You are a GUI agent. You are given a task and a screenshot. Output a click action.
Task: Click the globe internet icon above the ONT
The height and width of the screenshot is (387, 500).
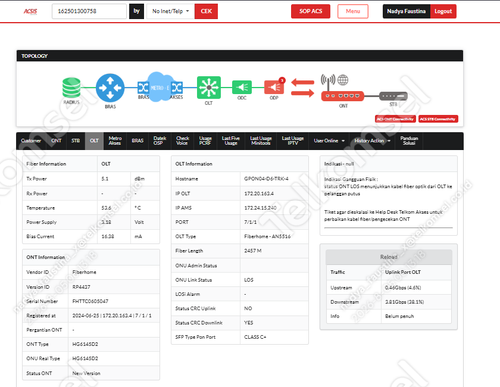point(343,80)
